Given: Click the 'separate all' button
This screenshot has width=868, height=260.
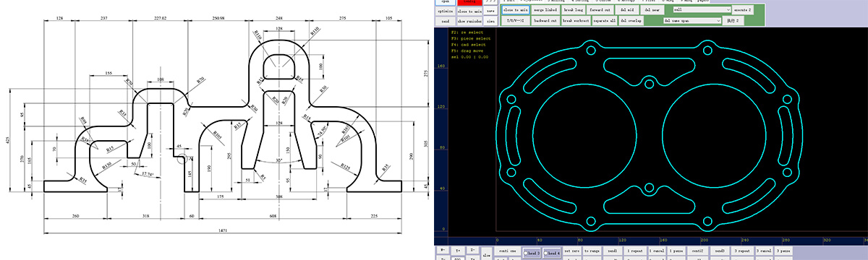Looking at the screenshot, I should (x=605, y=21).
